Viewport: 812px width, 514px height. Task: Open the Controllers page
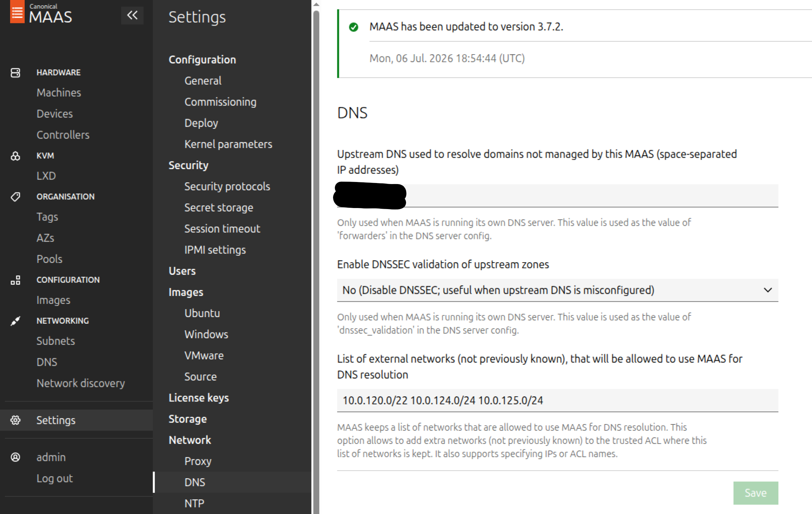(x=63, y=135)
